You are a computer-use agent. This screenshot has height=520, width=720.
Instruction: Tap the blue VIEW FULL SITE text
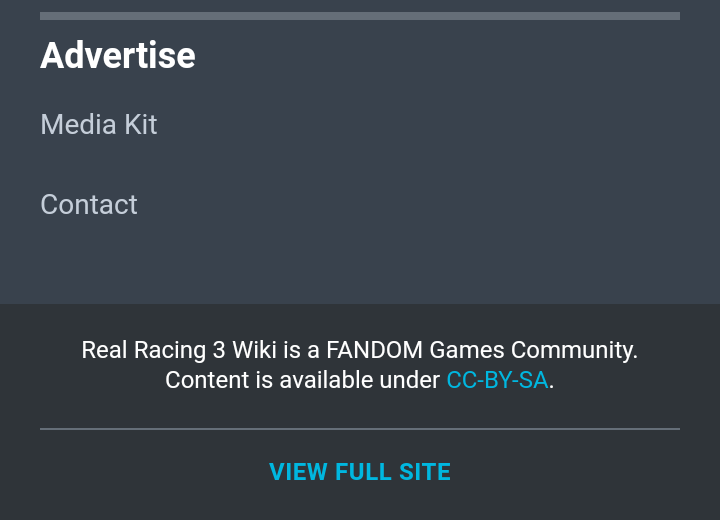point(360,472)
